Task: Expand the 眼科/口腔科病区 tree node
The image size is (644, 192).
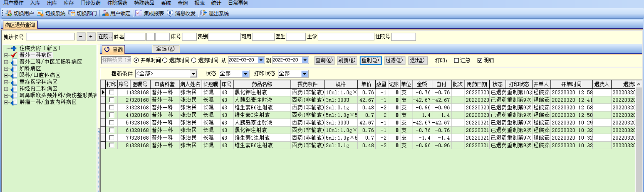Action: (6, 75)
